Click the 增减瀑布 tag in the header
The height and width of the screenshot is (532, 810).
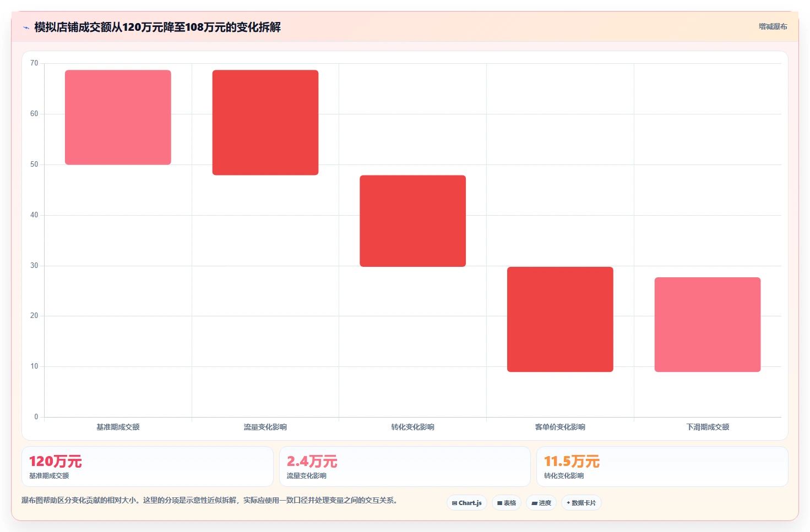tap(773, 26)
